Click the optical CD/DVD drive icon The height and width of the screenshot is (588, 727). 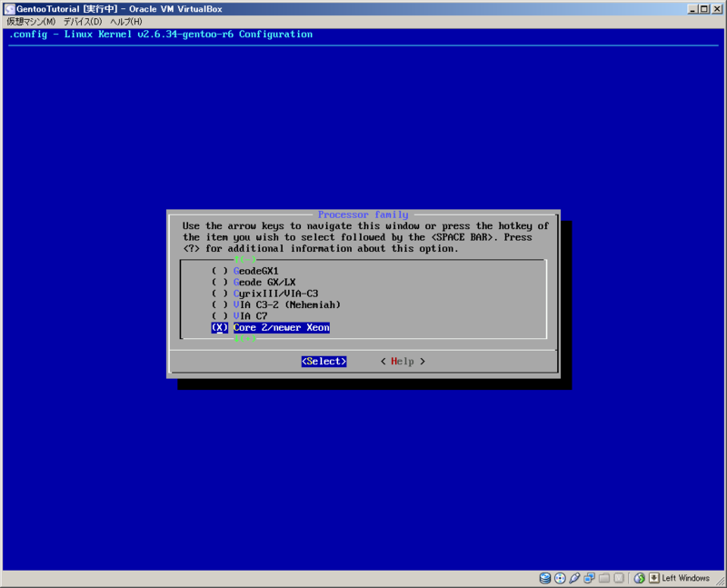coord(560,578)
